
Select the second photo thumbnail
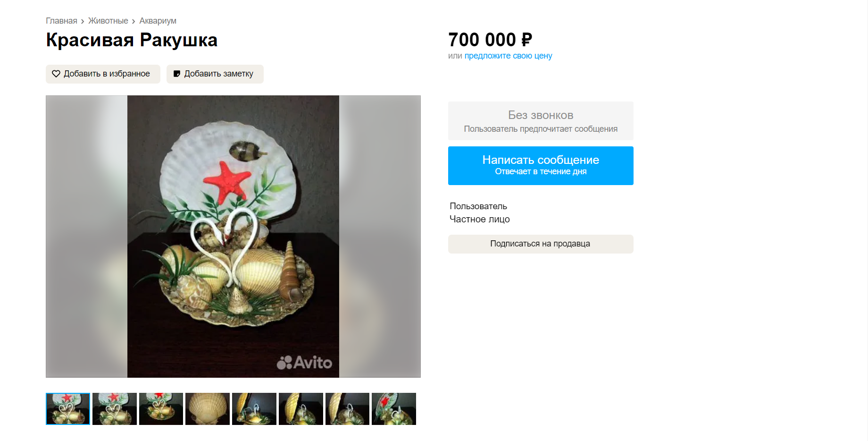pyautogui.click(x=115, y=409)
